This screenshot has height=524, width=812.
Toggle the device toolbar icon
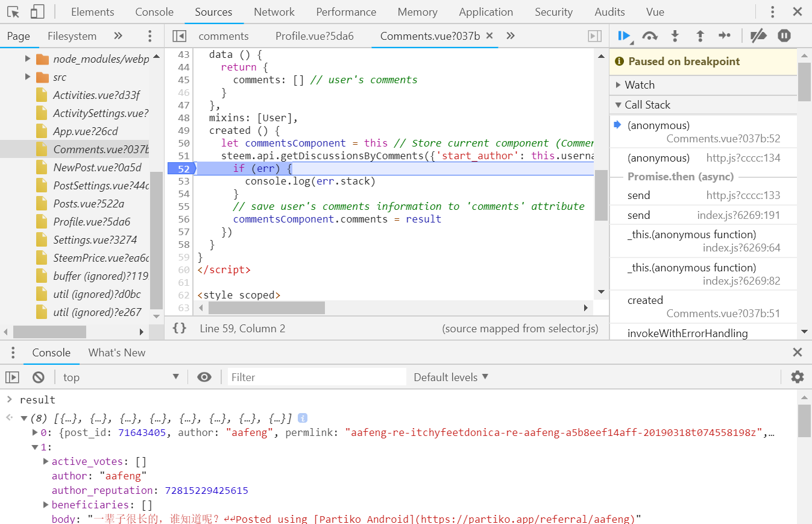click(37, 11)
